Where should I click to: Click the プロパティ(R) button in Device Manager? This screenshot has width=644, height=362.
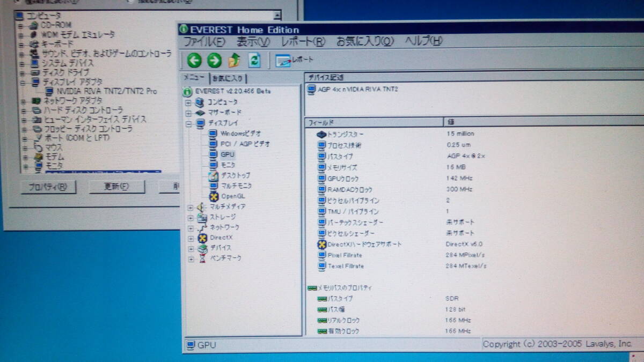48,187
